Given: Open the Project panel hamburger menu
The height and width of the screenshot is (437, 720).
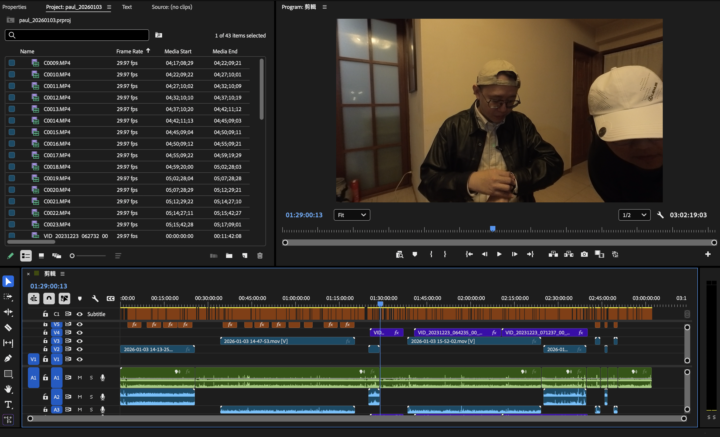Looking at the screenshot, I should (108, 7).
